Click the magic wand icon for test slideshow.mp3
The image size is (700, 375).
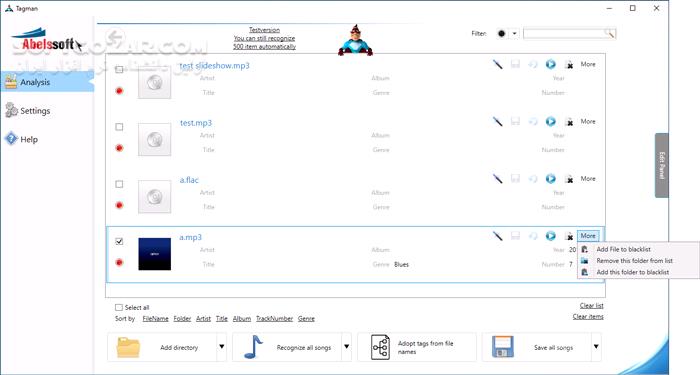click(x=497, y=64)
